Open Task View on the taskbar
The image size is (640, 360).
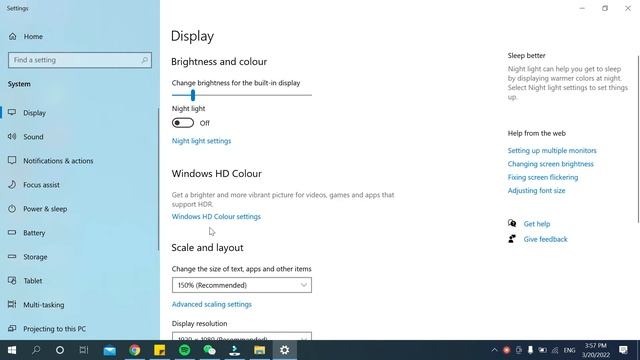coord(84,350)
